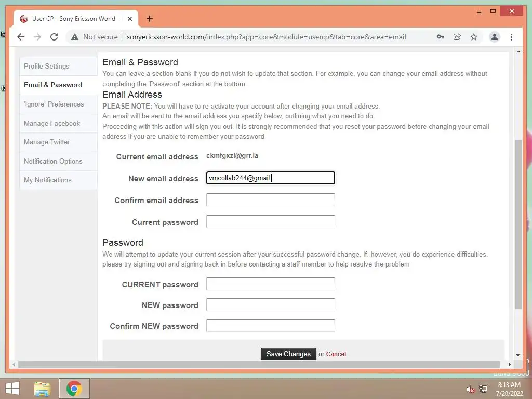
Task: Click the CURRENT password field
Action: 270,284
